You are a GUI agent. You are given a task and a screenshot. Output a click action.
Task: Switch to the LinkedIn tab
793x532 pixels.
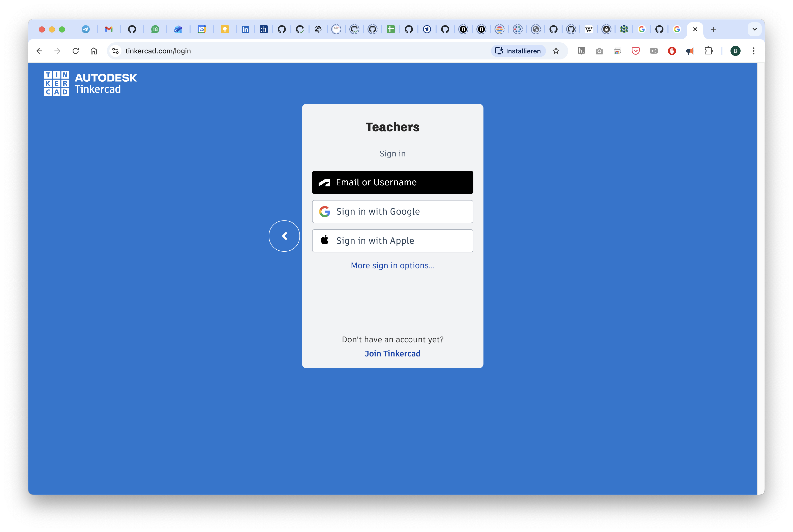pyautogui.click(x=245, y=29)
